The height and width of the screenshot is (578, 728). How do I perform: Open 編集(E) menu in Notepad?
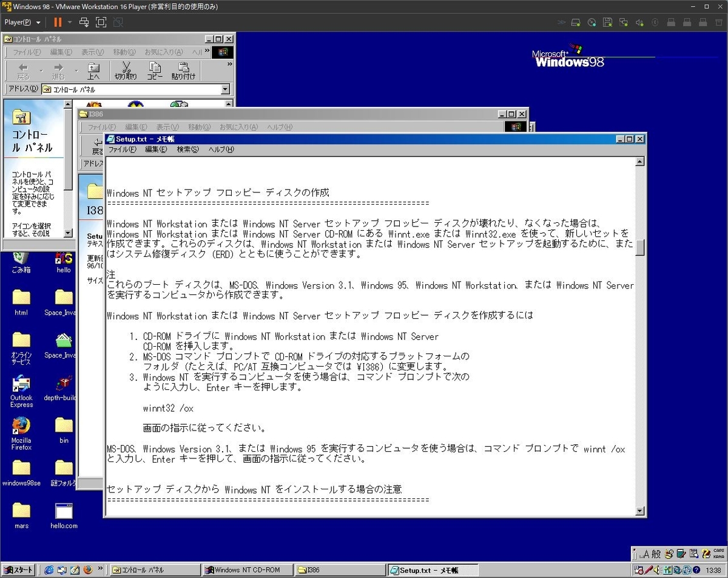[156, 149]
